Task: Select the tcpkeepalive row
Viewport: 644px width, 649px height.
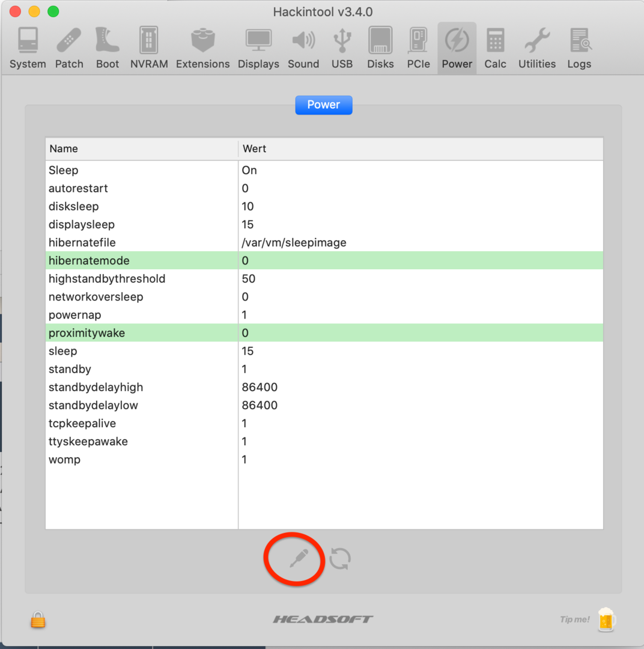Action: coord(324,423)
